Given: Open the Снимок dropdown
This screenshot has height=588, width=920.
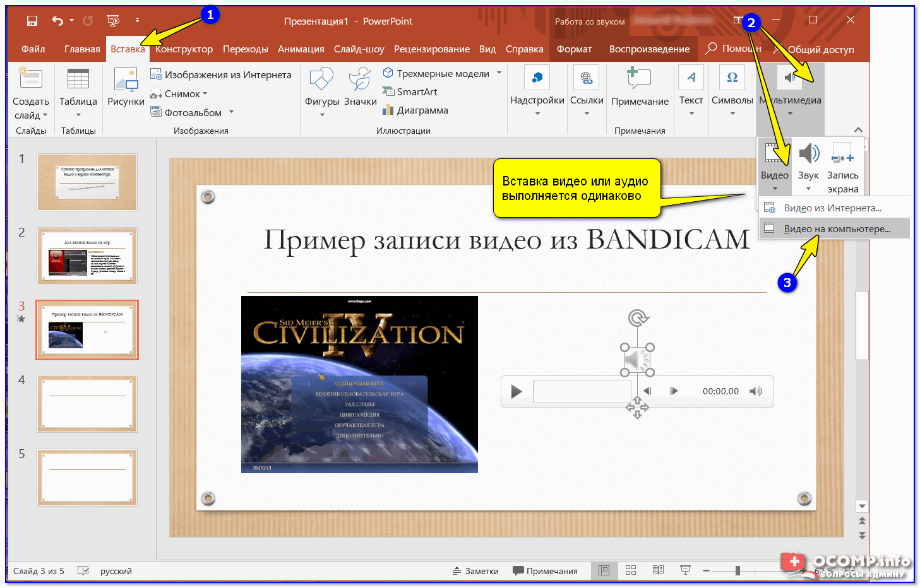Looking at the screenshot, I should pos(179,93).
